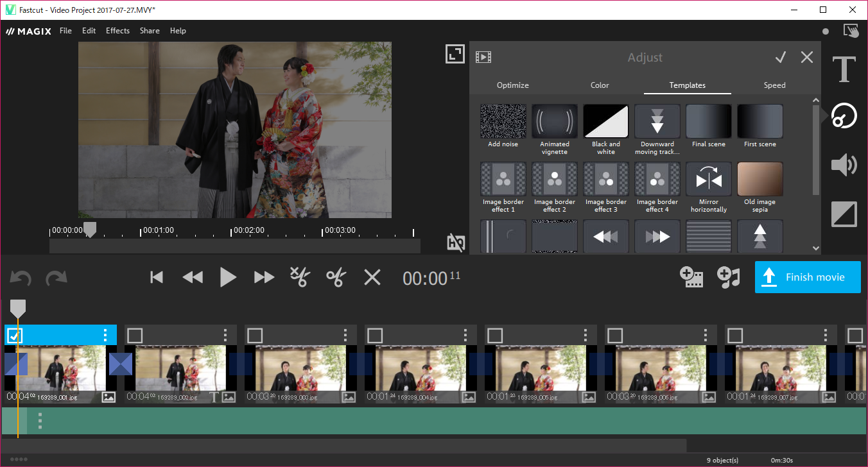Open the Share menu
868x467 pixels.
[x=150, y=31]
